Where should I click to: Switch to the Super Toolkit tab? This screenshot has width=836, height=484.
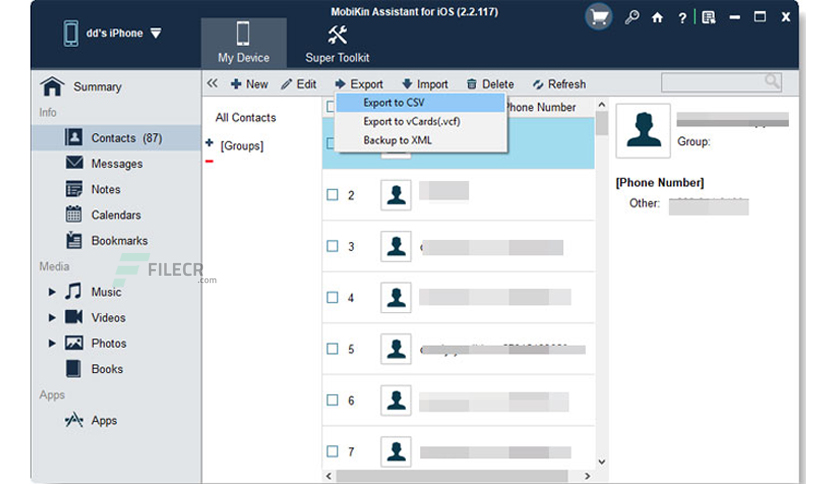(x=337, y=43)
